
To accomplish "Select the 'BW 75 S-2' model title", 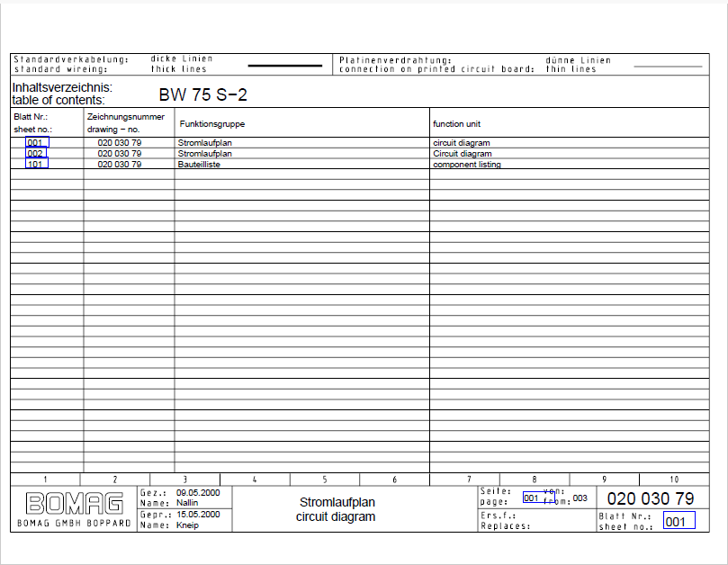I will pyautogui.click(x=202, y=94).
